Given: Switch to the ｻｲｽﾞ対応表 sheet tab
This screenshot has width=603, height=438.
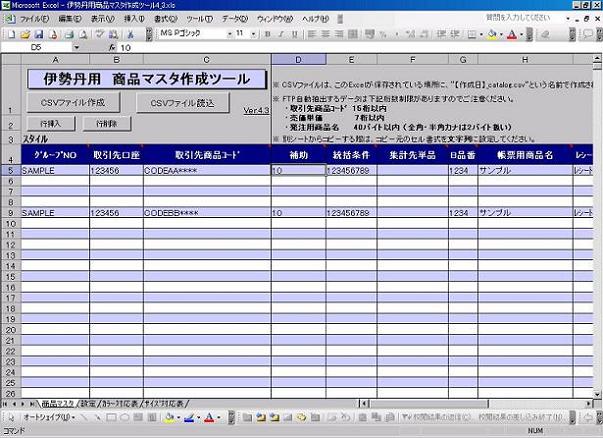Looking at the screenshot, I should (165, 404).
